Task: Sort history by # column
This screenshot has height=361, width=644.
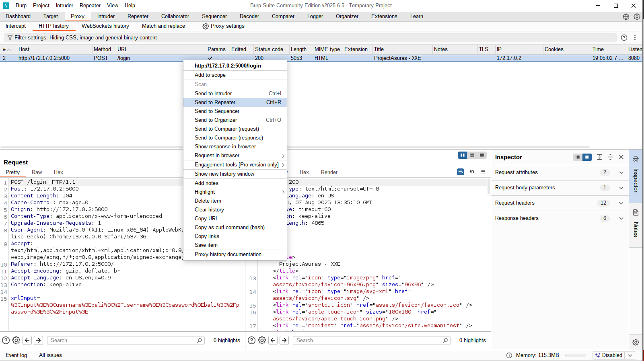Action: click(x=8, y=49)
